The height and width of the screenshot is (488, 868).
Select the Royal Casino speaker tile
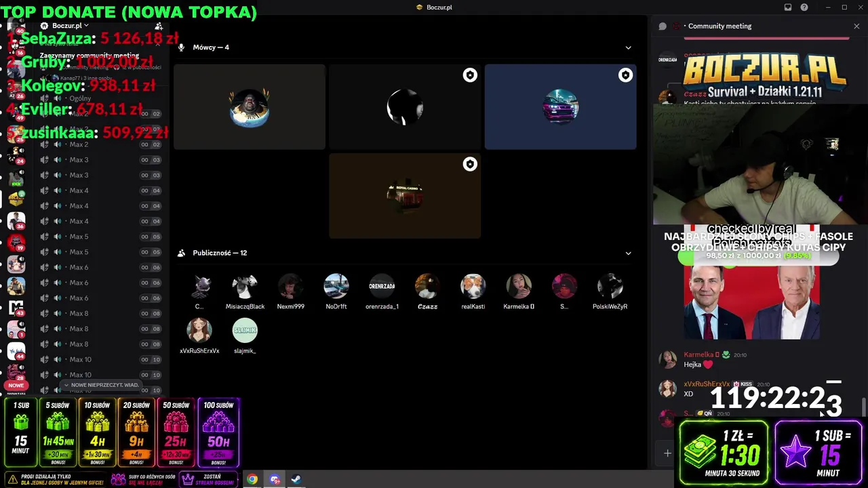click(405, 196)
